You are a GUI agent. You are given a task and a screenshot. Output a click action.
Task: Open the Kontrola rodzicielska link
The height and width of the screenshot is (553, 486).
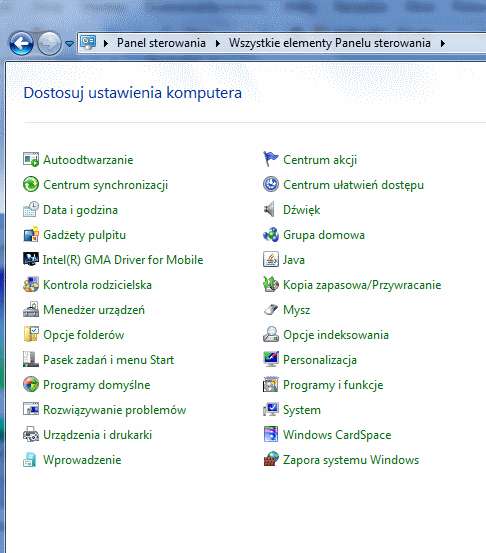pyautogui.click(x=97, y=285)
